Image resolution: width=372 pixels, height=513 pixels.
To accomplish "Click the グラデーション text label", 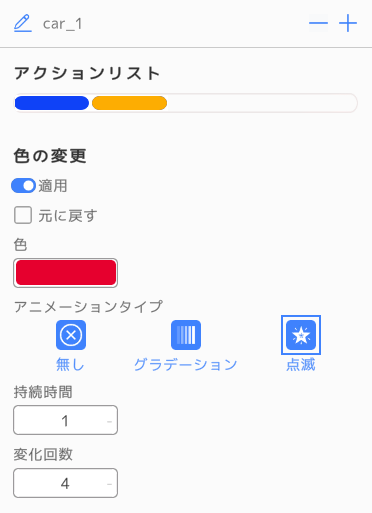I will point(186,365).
